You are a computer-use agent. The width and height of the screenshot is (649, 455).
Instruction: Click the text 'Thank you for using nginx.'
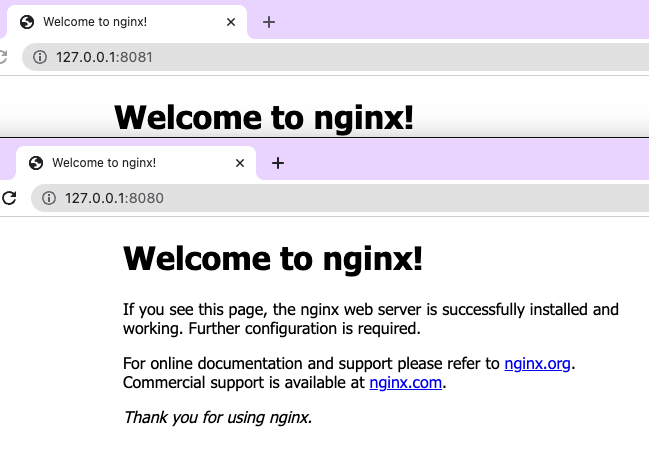[x=218, y=417]
